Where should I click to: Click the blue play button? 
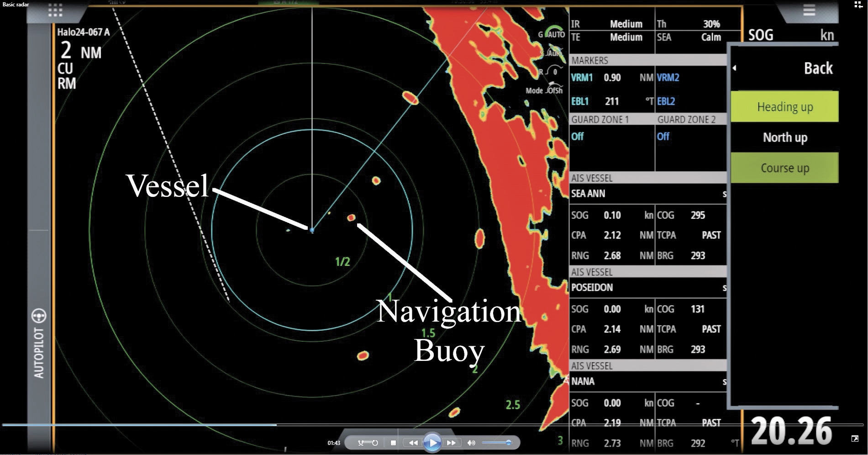[432, 442]
